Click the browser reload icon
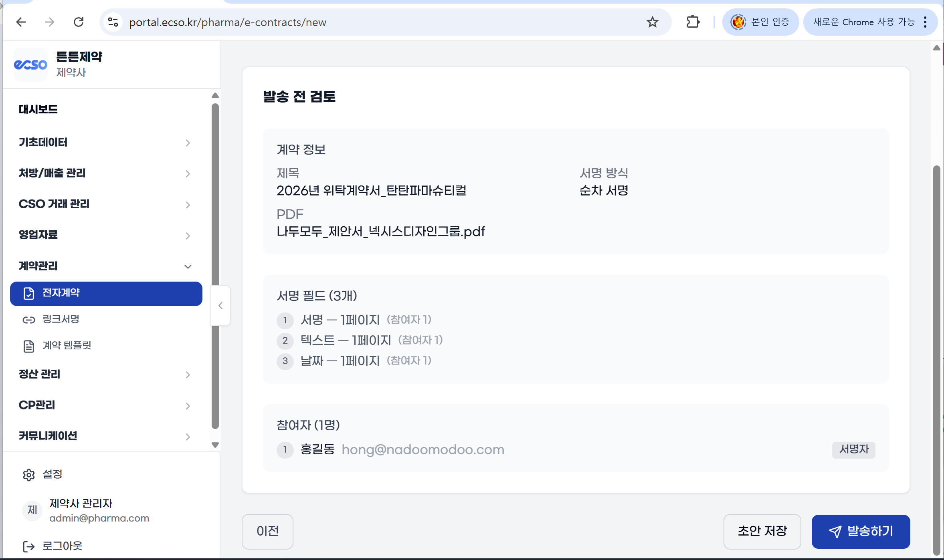 pos(79,22)
